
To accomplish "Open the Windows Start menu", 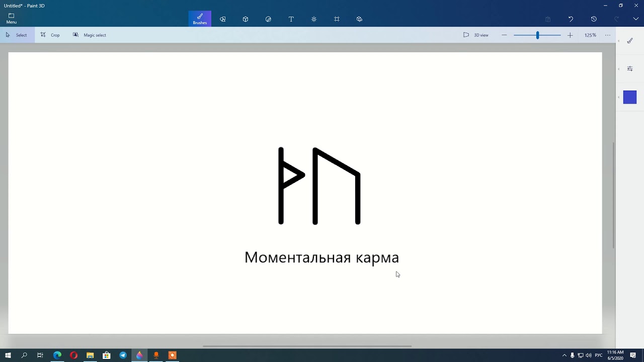I will [x=8, y=355].
